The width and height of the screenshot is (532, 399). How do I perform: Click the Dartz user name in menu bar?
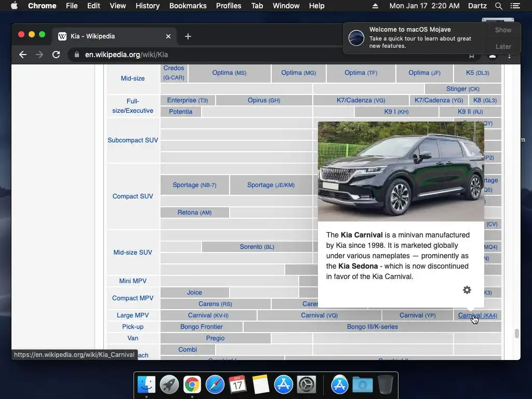pos(477,6)
